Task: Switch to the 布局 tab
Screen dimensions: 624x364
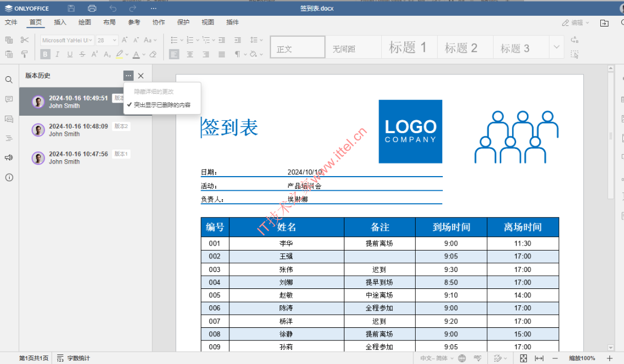Action: [110, 22]
